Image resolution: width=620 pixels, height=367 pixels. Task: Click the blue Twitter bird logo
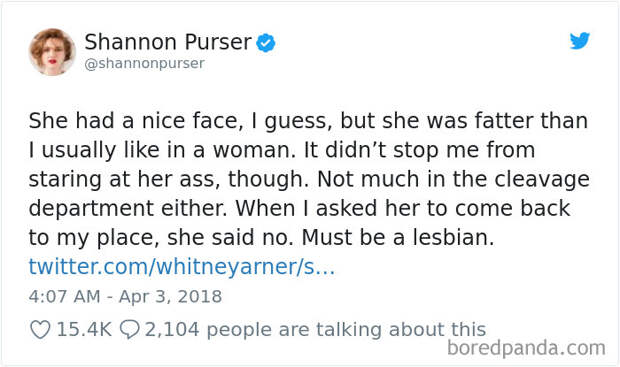(580, 40)
